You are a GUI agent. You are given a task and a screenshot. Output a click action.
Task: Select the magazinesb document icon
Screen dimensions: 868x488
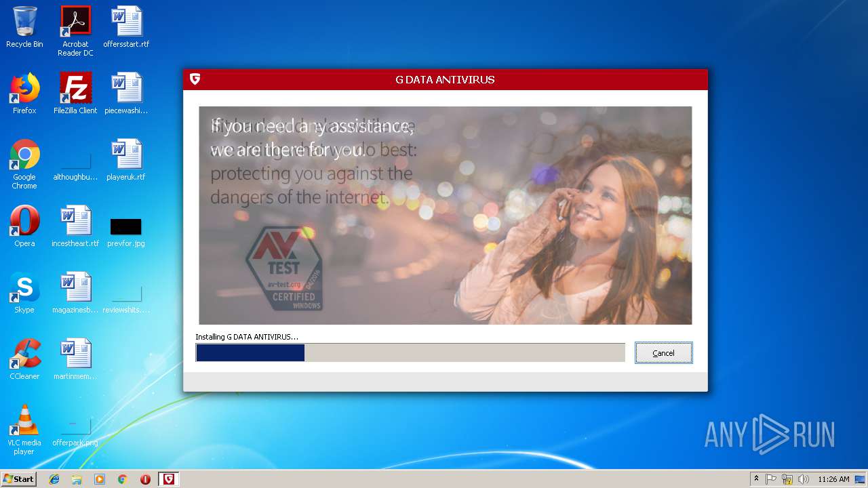pos(75,293)
